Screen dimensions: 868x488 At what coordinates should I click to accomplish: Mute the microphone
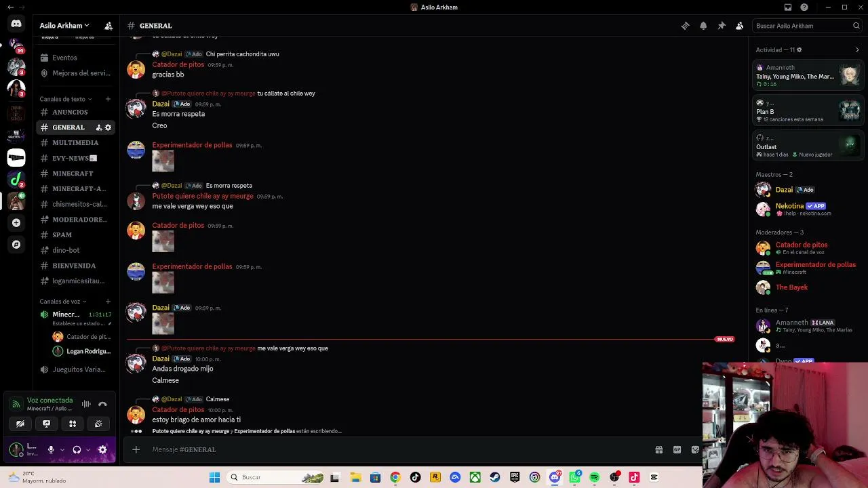[x=51, y=449]
